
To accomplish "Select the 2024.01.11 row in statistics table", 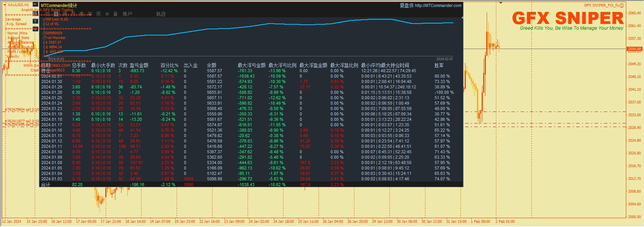I will click(52, 146).
